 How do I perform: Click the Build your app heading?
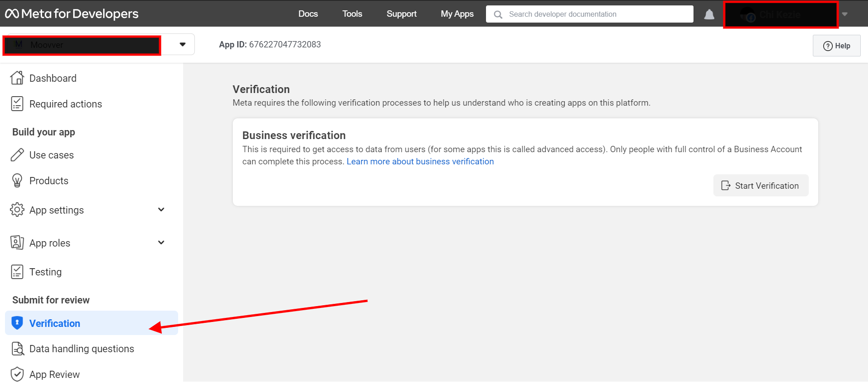click(x=43, y=132)
